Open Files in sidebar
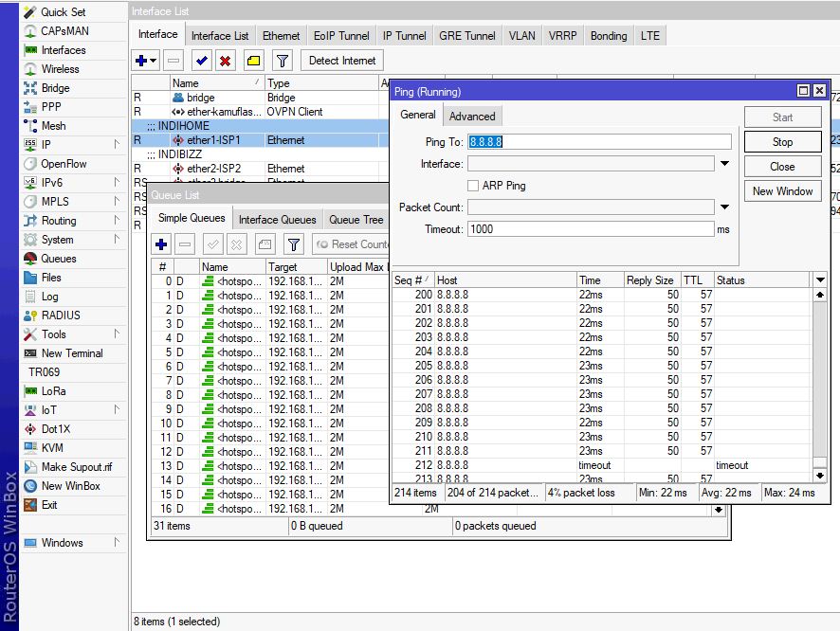Screen dimensions: 840x631 coord(51,278)
